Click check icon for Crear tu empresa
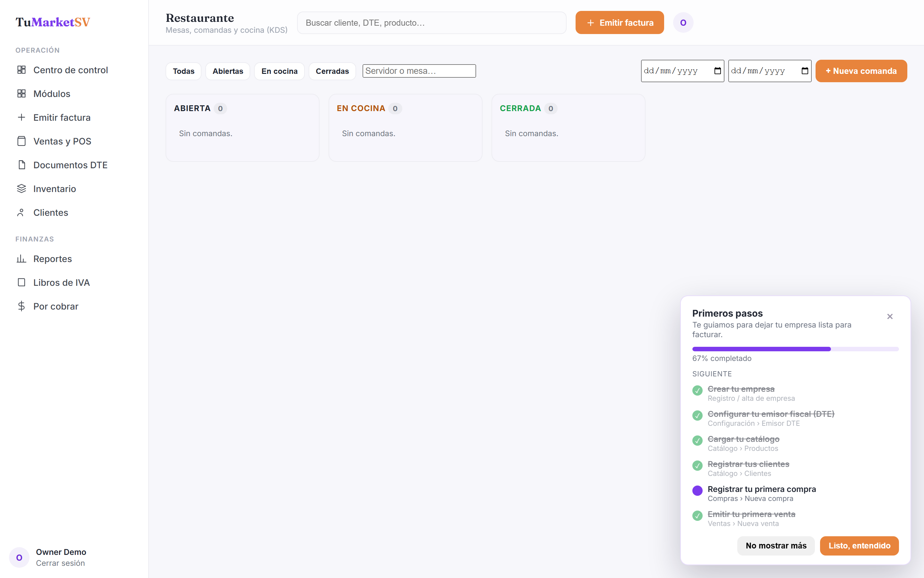Image resolution: width=924 pixels, height=578 pixels. tap(697, 391)
